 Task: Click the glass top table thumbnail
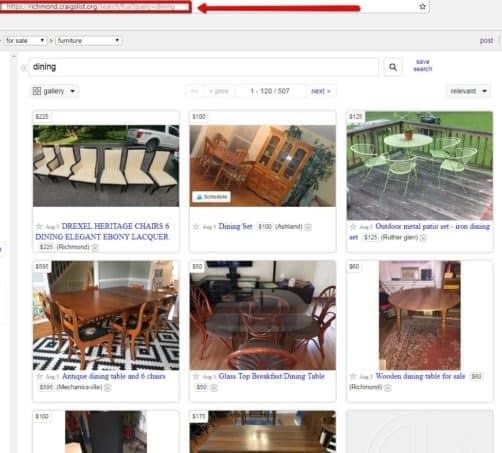[x=263, y=315]
